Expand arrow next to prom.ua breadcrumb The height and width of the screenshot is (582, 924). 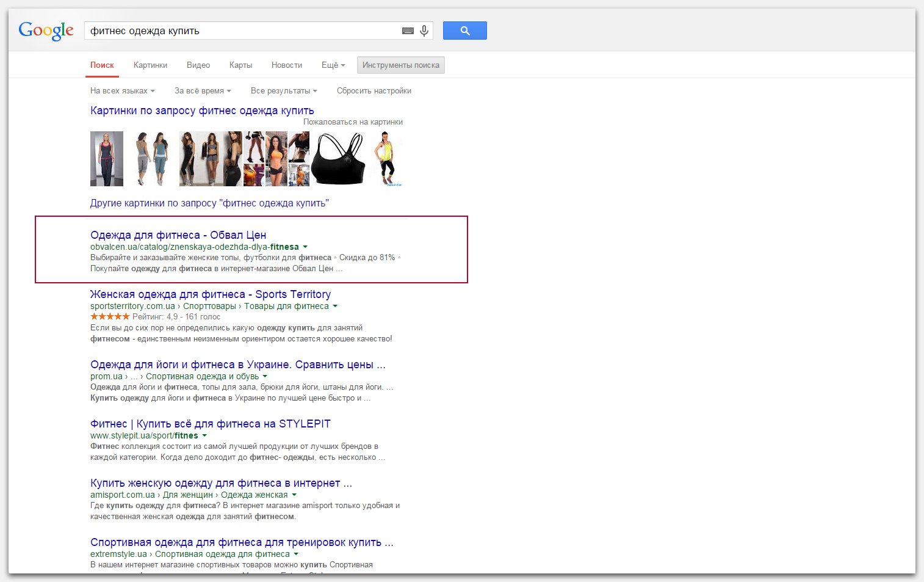coord(265,377)
